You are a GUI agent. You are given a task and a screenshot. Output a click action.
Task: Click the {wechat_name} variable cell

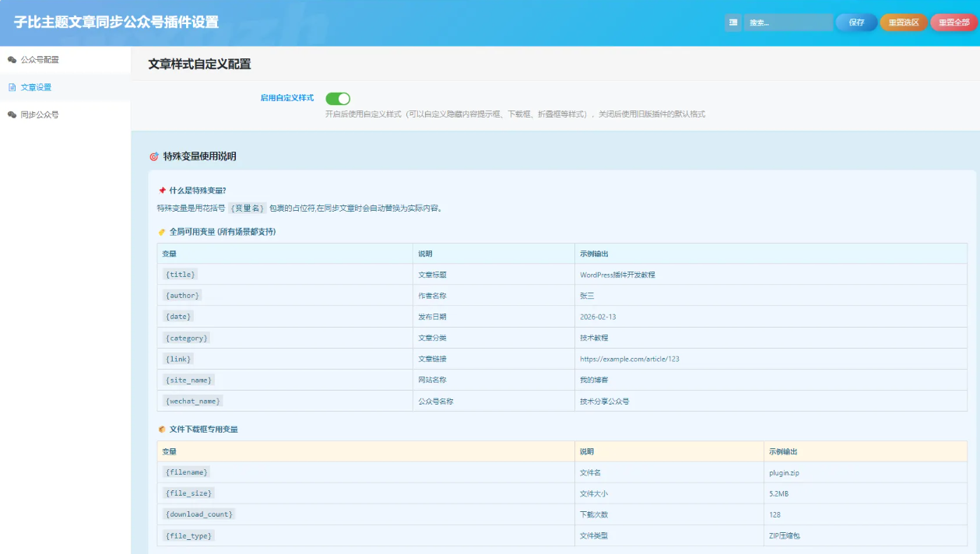coord(285,401)
